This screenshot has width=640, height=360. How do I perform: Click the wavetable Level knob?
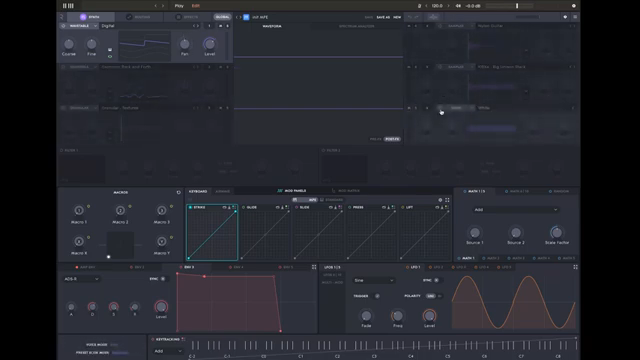click(209, 44)
